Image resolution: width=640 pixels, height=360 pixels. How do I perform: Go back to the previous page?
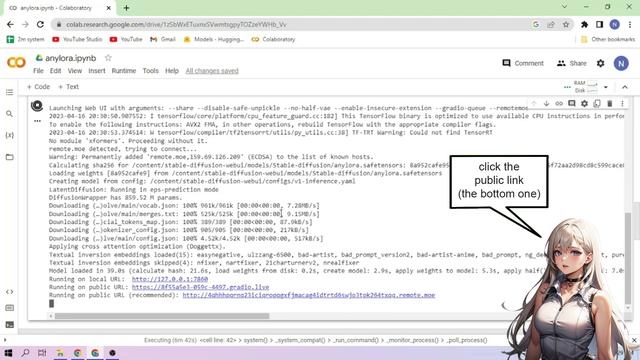(x=10, y=24)
